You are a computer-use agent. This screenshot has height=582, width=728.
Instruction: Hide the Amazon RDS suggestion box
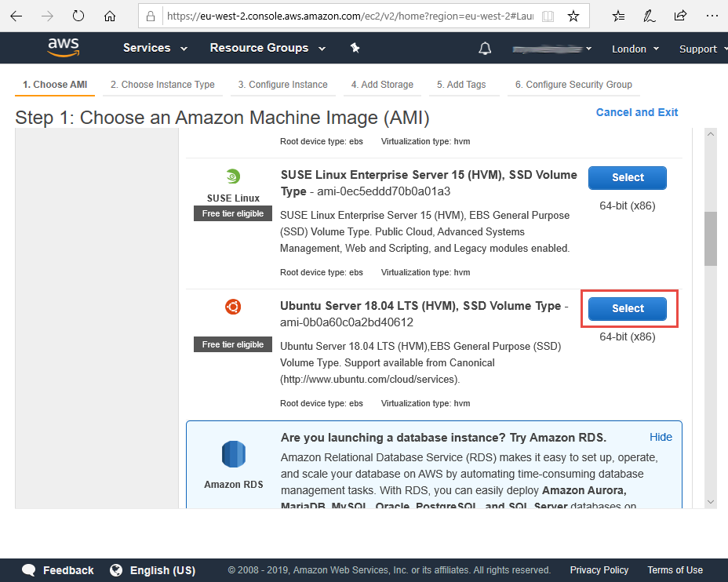[661, 437]
